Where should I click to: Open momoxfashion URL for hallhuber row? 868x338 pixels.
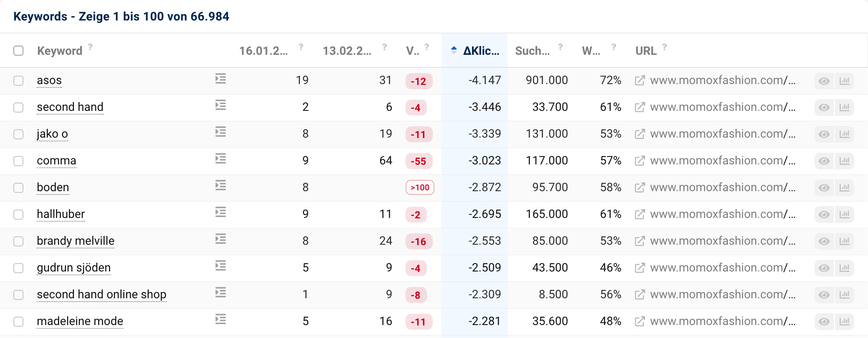point(723,214)
